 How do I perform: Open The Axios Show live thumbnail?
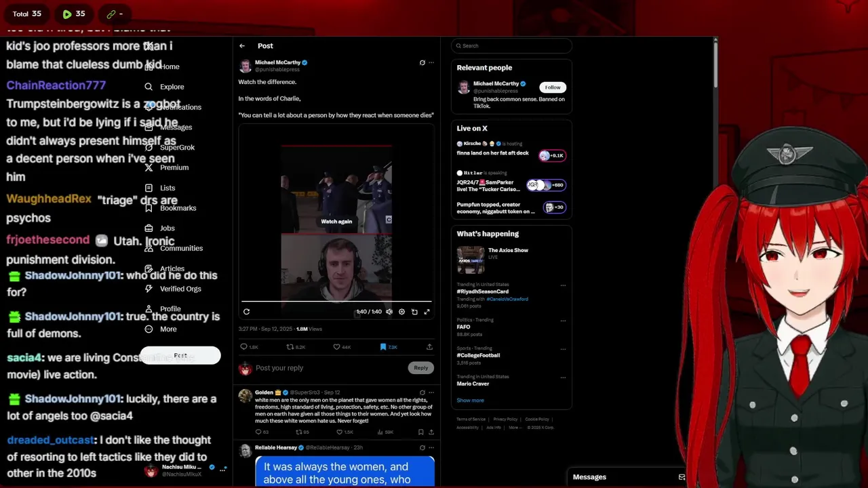coord(471,260)
